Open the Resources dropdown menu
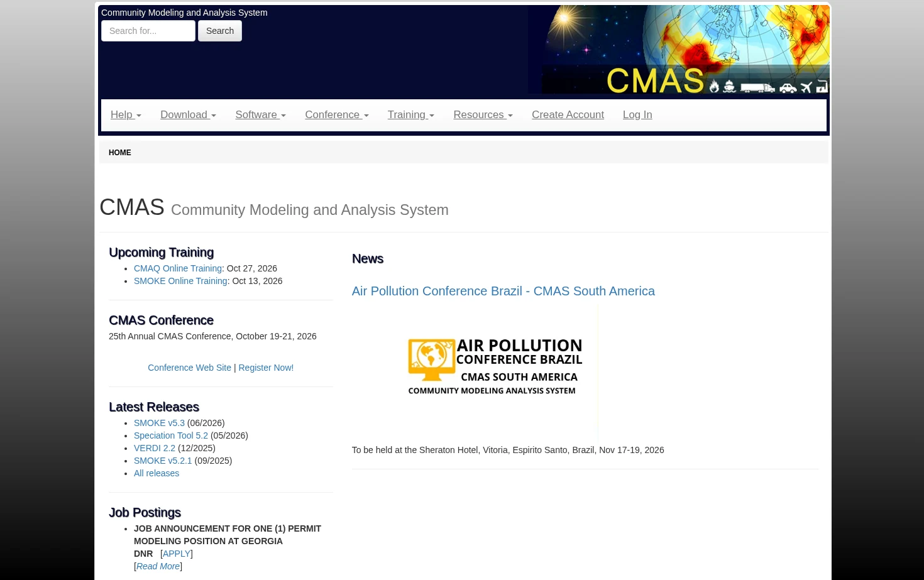 [x=483, y=115]
